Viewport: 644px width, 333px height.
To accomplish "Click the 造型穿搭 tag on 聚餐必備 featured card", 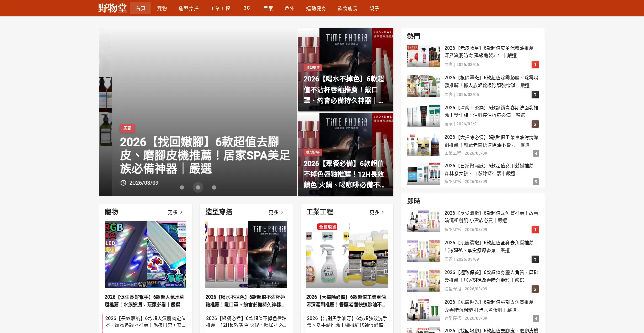I will pos(313,152).
